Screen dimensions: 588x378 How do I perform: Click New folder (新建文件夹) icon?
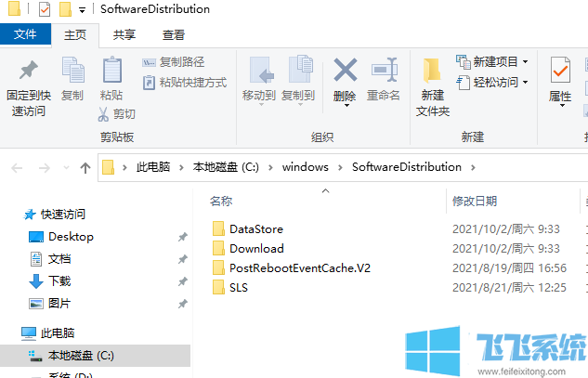coord(432,71)
